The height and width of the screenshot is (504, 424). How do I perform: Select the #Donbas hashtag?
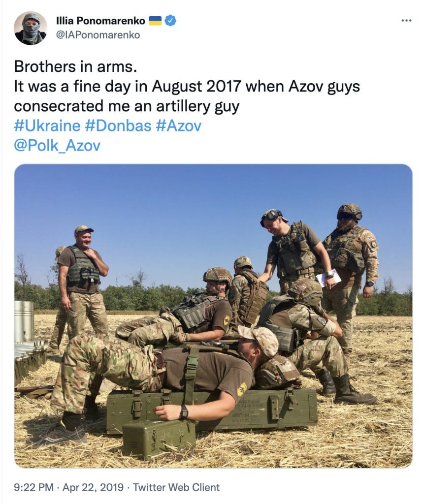pyautogui.click(x=118, y=126)
